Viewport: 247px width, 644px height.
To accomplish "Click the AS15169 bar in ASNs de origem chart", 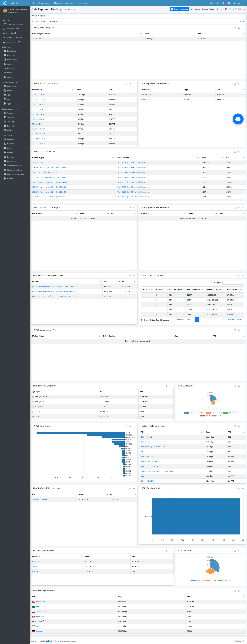I will (x=81, y=433).
